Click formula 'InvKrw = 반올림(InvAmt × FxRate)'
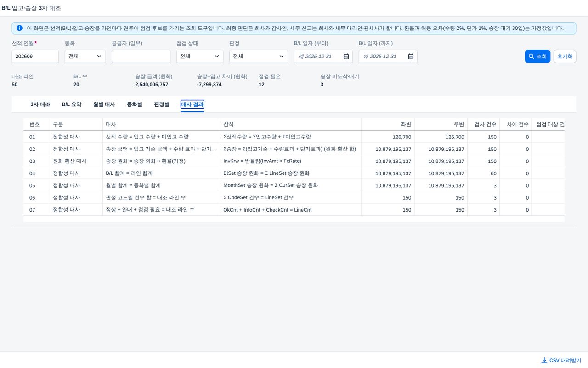The height and width of the screenshot is (368, 588). coord(262,161)
